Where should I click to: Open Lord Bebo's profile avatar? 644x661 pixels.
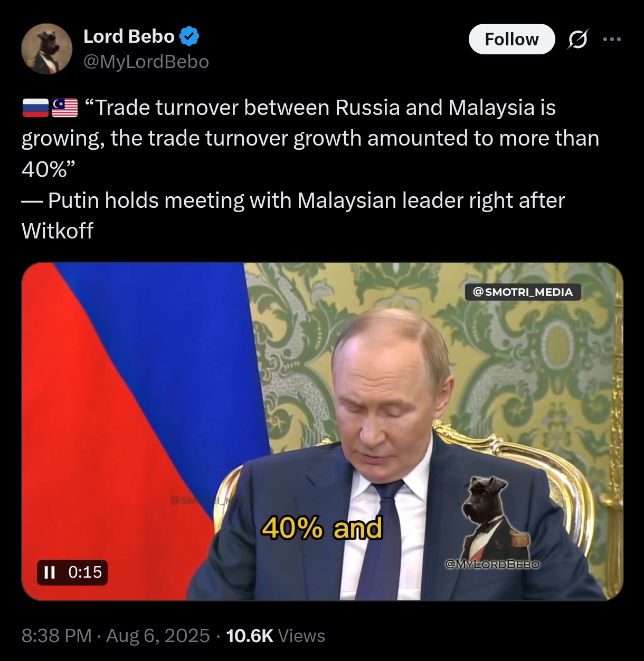click(46, 49)
